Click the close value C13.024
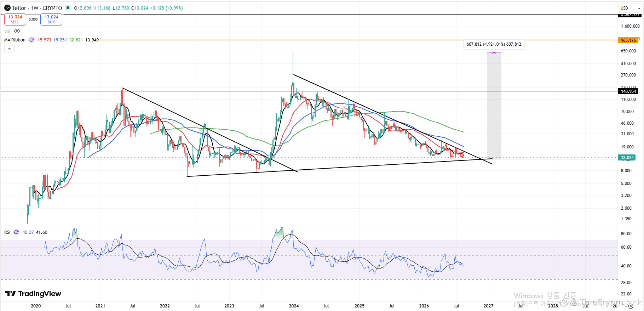The image size is (644, 311). [x=140, y=8]
